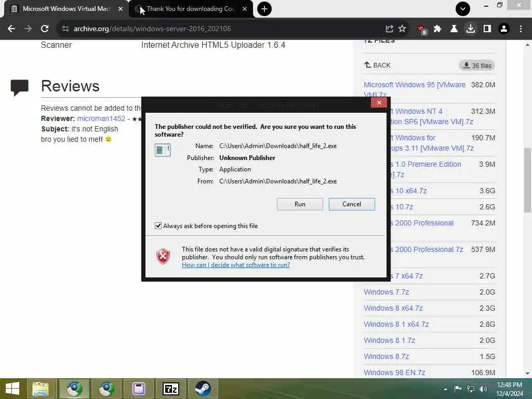The image size is (532, 399).
Task: Open the browser Downloads icon
Action: coord(471,29)
